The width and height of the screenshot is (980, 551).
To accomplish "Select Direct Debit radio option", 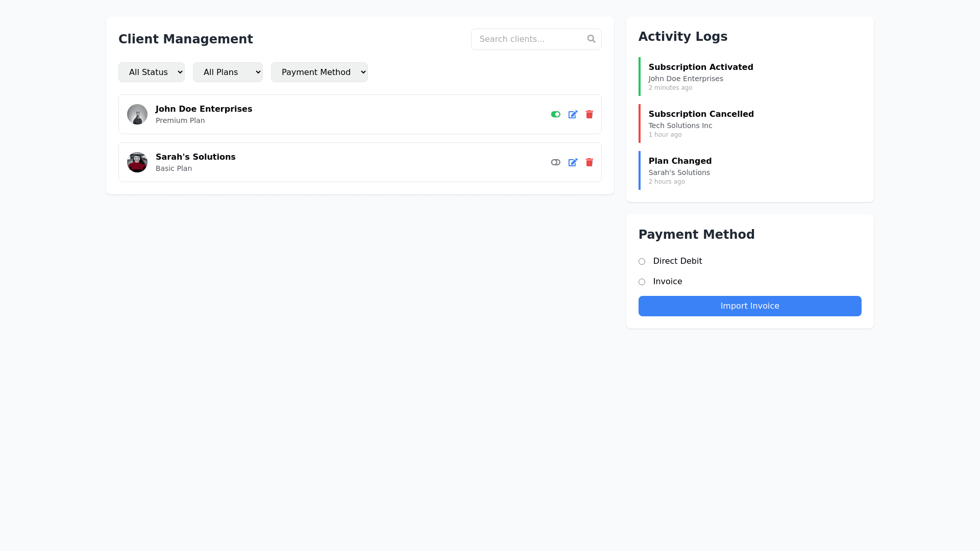I will pos(642,261).
